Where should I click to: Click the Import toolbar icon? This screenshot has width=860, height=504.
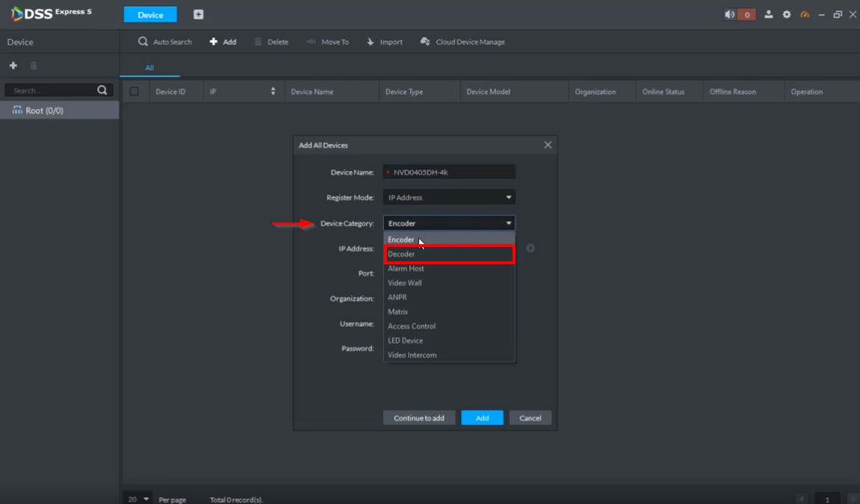pos(370,42)
